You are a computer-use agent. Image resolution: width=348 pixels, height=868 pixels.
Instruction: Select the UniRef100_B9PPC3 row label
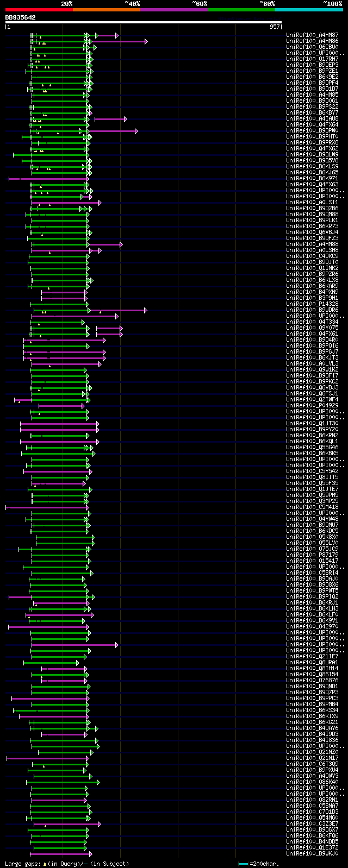312,699
